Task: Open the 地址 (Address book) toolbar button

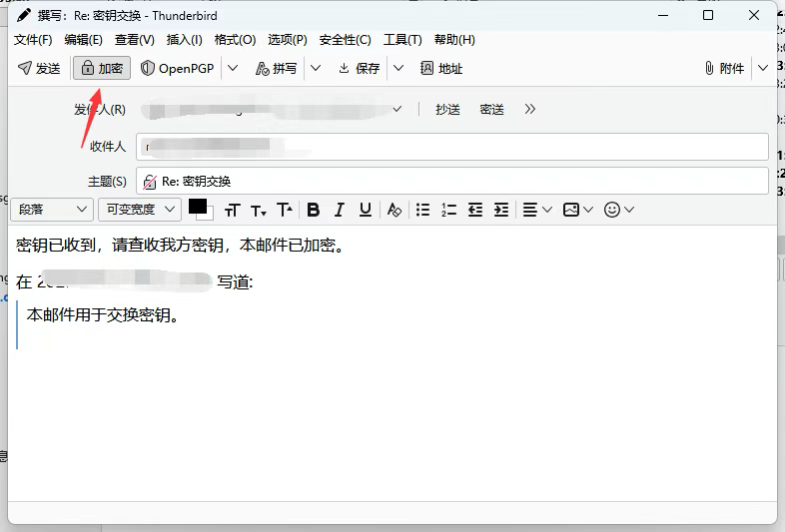Action: 440,68
